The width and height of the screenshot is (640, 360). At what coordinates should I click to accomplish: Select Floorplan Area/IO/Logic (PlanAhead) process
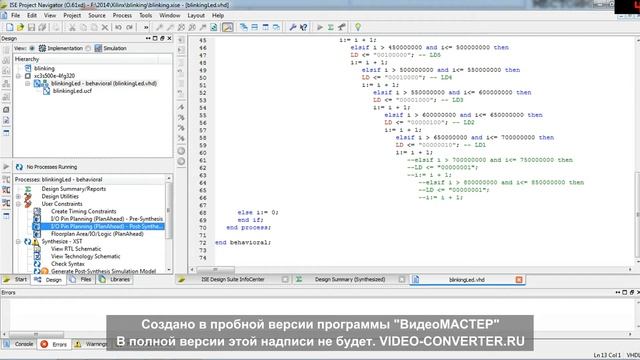click(x=97, y=234)
